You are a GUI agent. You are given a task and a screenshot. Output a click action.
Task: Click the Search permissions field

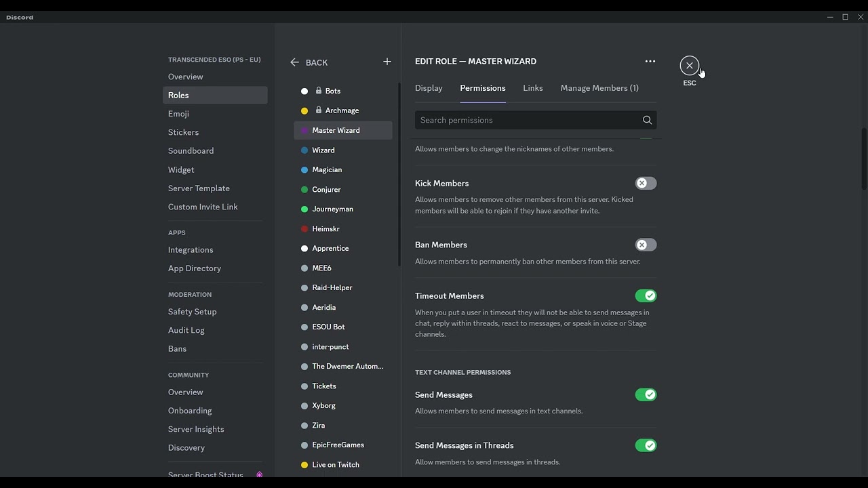[536, 120]
